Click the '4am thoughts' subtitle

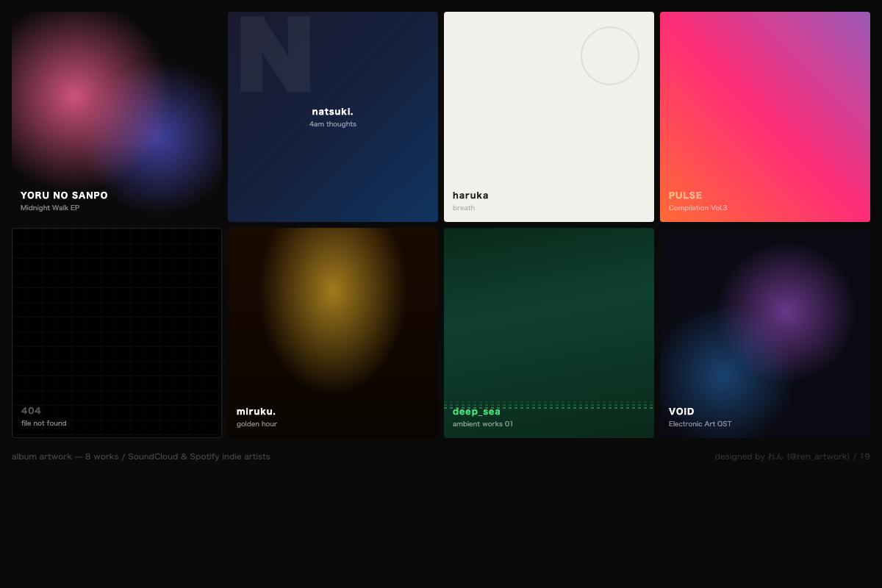pyautogui.click(x=332, y=124)
